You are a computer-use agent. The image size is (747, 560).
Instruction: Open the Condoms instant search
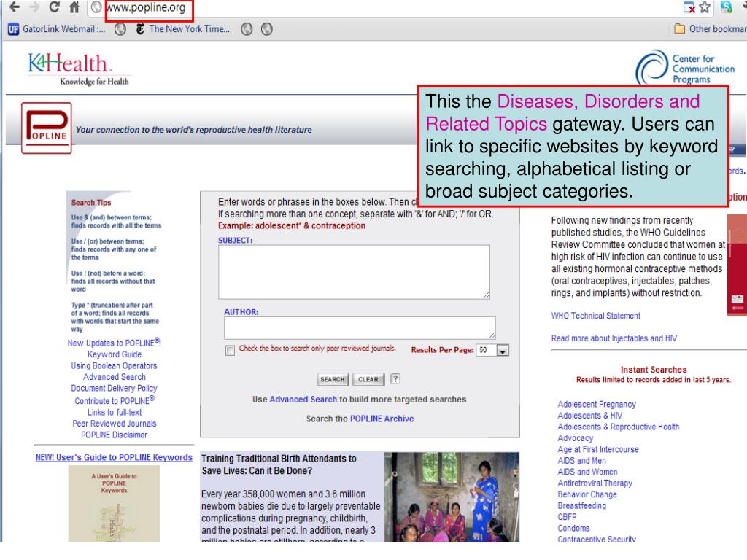pos(573,528)
